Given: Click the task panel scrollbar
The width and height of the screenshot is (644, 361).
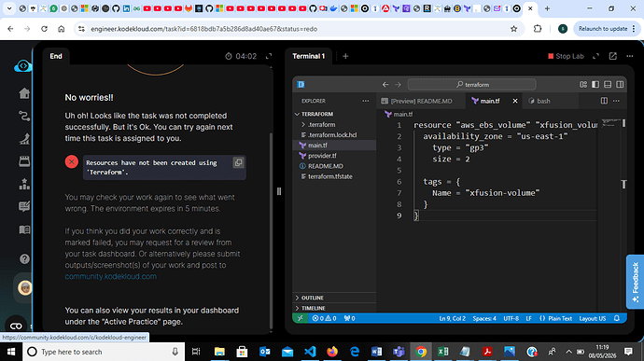Looking at the screenshot, I should point(271,230).
